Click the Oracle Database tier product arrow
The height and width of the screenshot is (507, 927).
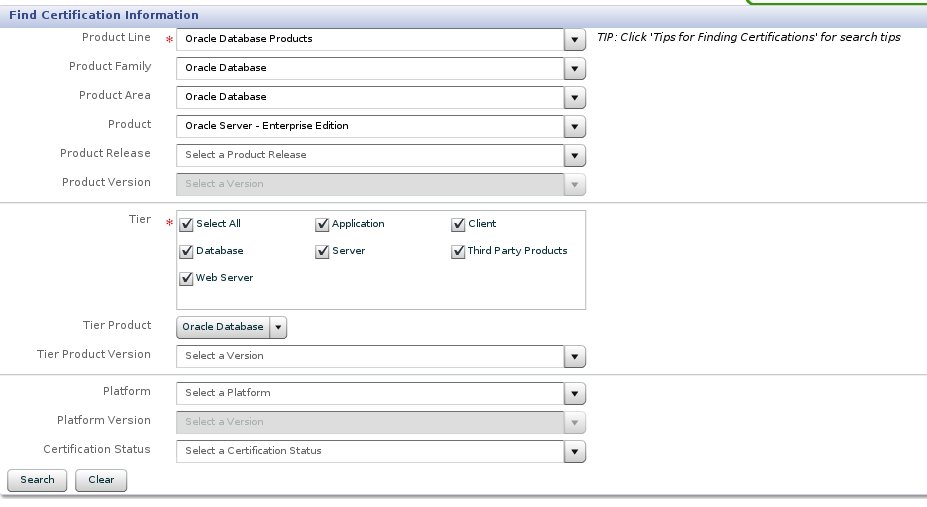[279, 328]
